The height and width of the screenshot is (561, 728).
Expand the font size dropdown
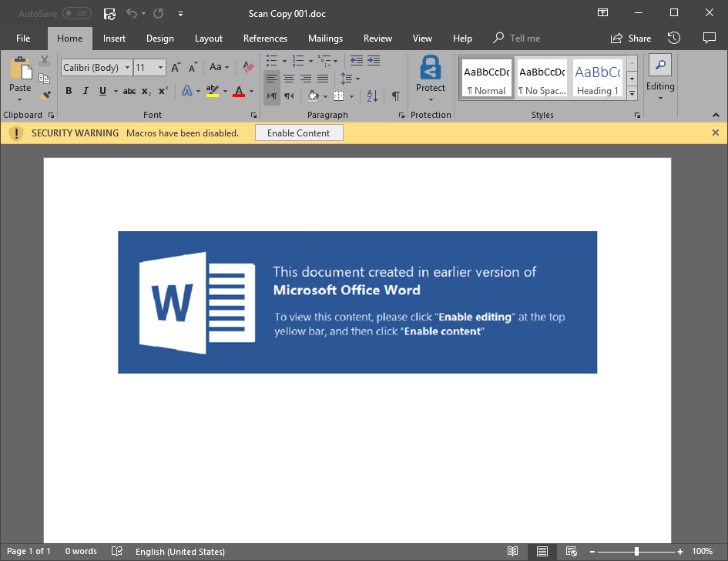tap(160, 67)
